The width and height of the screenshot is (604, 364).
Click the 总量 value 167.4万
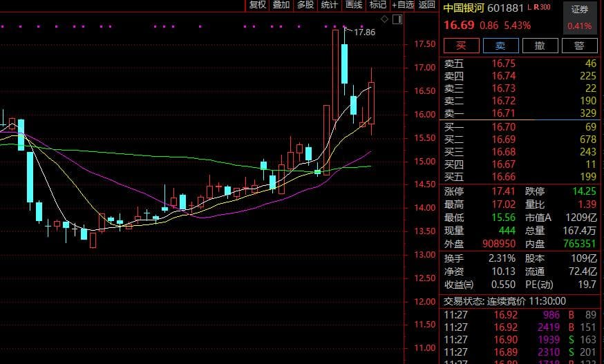point(579,230)
